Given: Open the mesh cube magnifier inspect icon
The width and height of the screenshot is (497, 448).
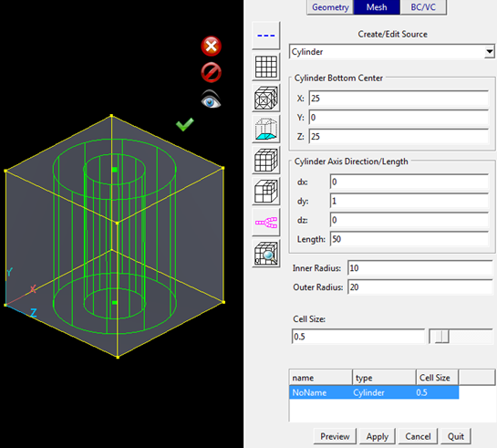Looking at the screenshot, I should tap(266, 254).
